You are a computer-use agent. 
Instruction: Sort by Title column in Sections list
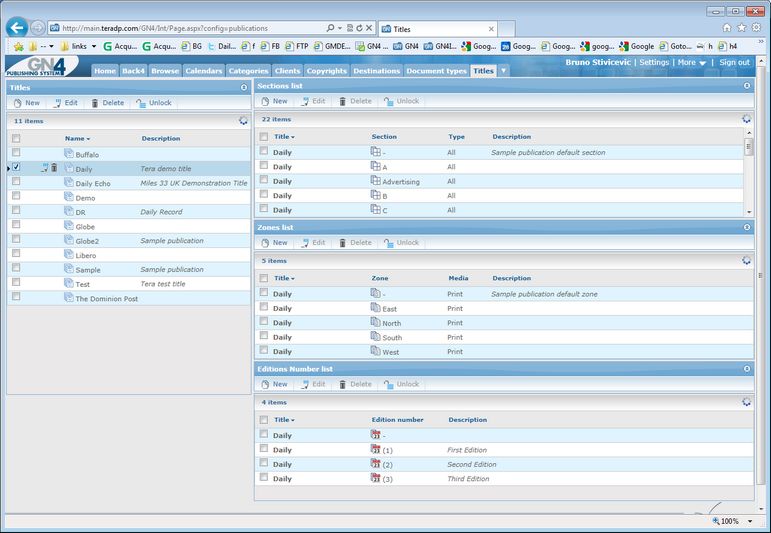pyautogui.click(x=284, y=137)
